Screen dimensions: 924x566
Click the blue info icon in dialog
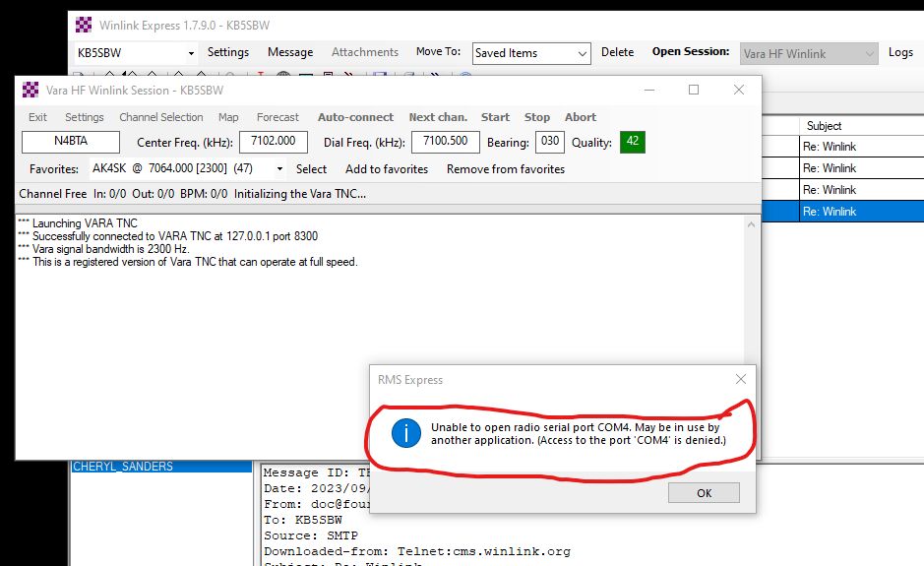[x=406, y=433]
